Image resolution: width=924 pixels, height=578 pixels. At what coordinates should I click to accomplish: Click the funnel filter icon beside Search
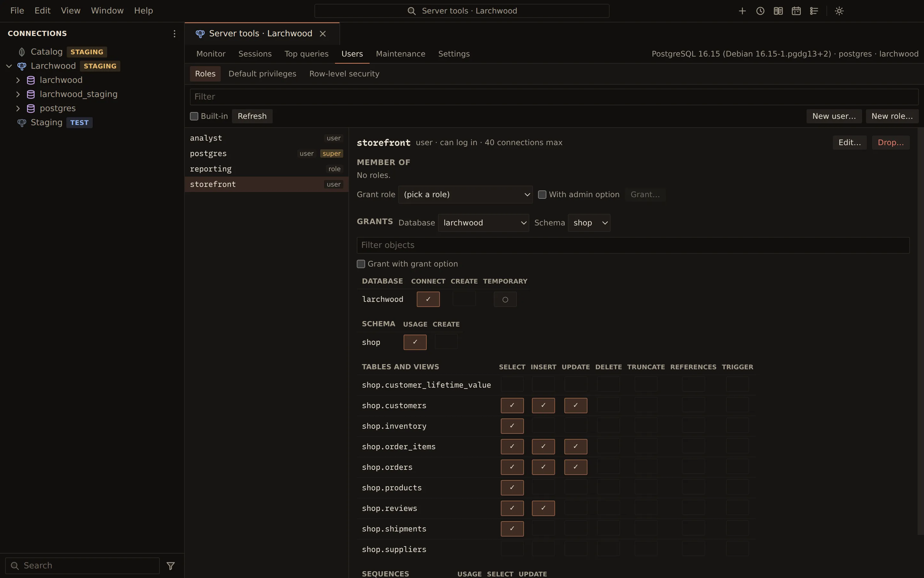pyautogui.click(x=171, y=565)
